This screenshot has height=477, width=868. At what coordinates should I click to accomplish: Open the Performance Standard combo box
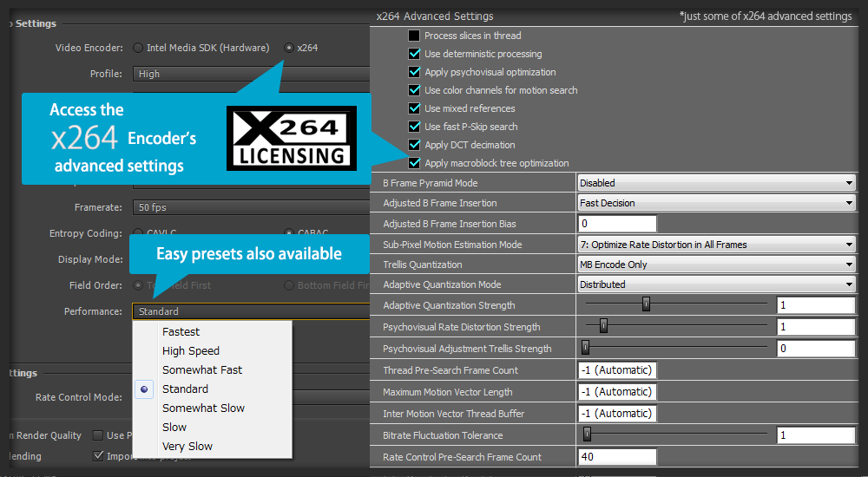[x=252, y=311]
